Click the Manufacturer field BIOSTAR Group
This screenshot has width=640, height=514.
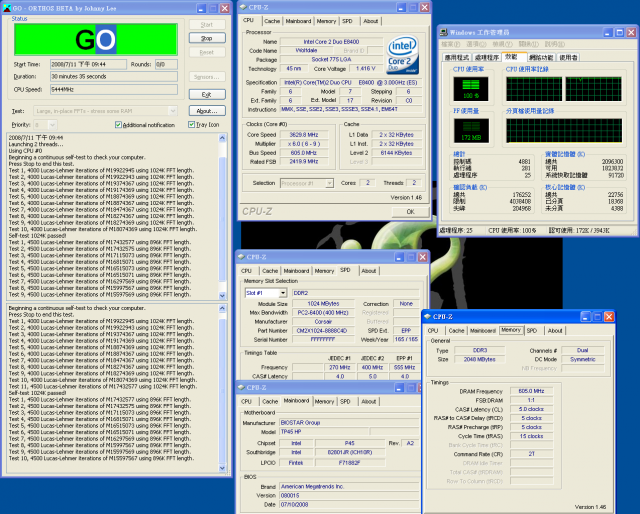349,423
